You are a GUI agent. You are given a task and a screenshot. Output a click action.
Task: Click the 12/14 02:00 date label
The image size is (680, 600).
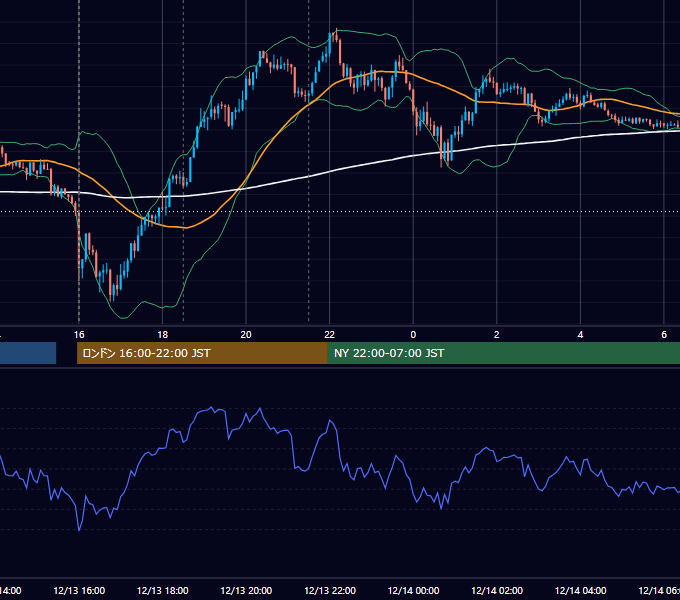tap(497, 590)
